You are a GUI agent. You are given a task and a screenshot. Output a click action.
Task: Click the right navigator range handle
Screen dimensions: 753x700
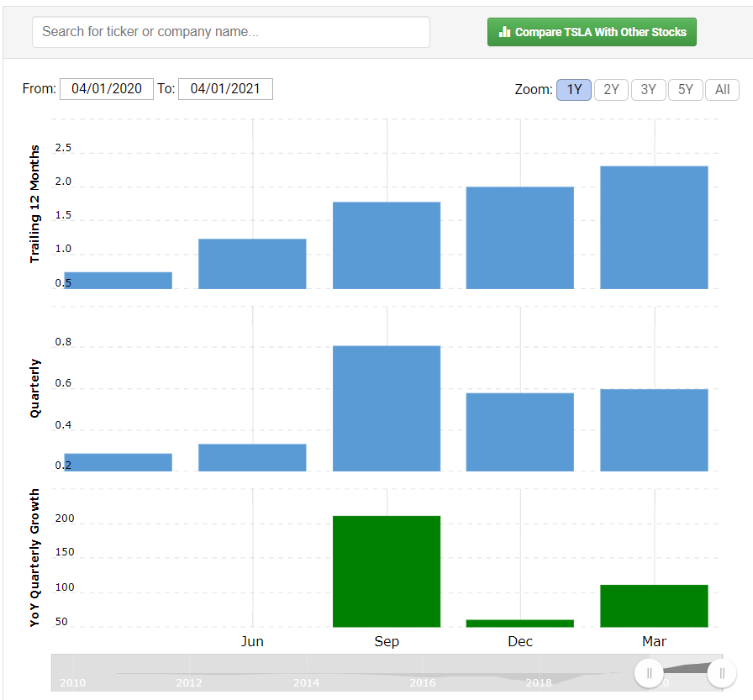722,673
